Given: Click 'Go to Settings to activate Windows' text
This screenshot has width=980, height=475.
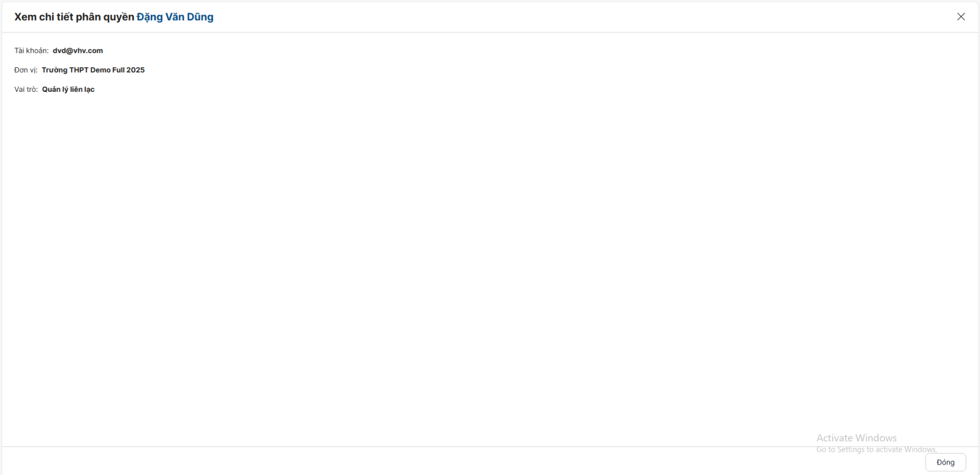Looking at the screenshot, I should 876,449.
